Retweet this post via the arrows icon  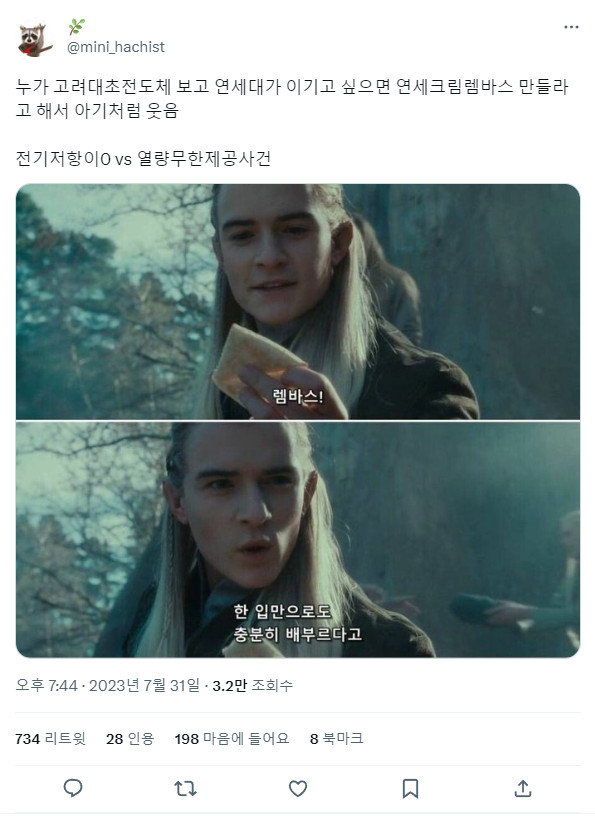point(185,788)
